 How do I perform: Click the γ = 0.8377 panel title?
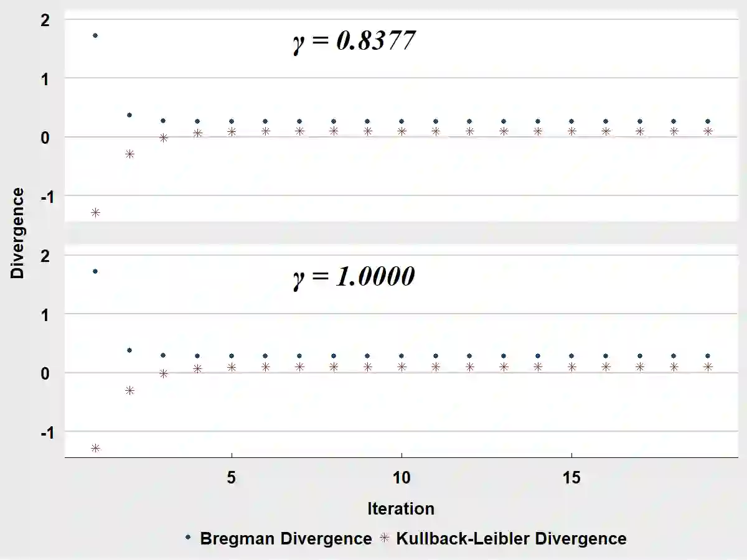tap(354, 41)
